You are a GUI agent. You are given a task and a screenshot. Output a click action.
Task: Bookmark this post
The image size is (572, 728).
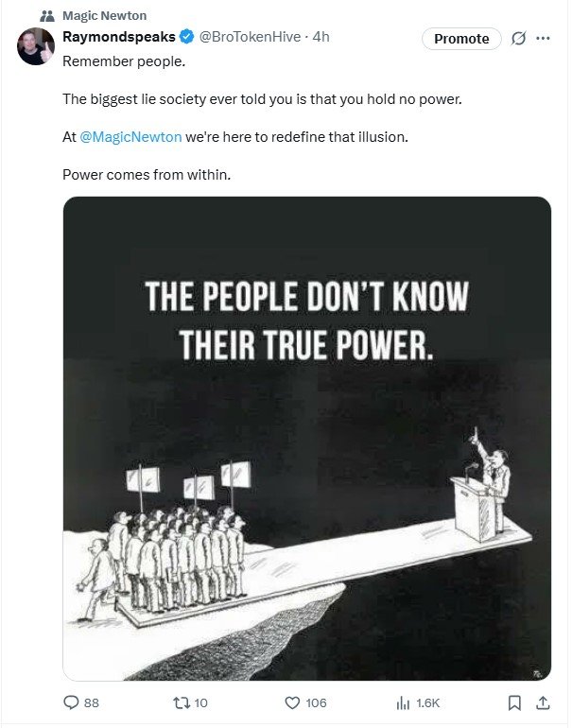tap(514, 702)
